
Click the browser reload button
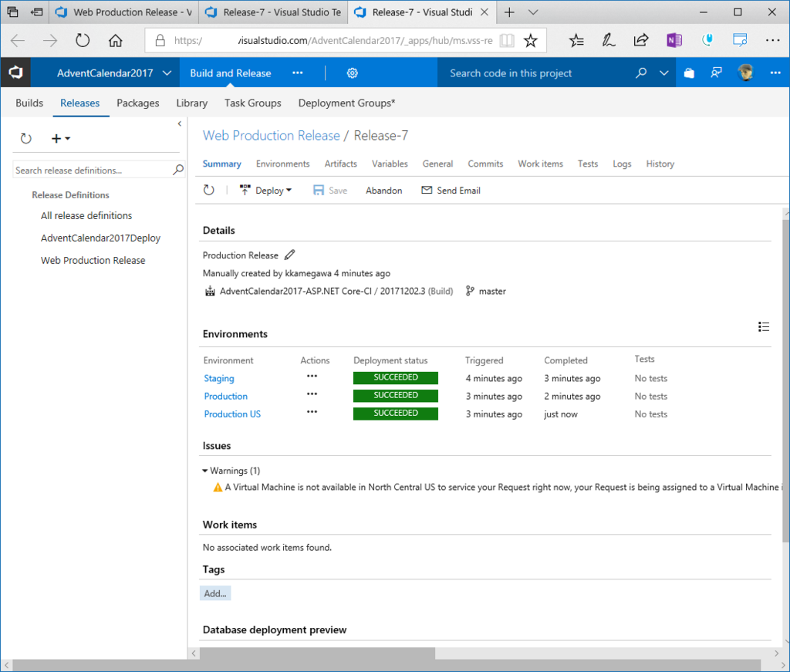pos(83,40)
